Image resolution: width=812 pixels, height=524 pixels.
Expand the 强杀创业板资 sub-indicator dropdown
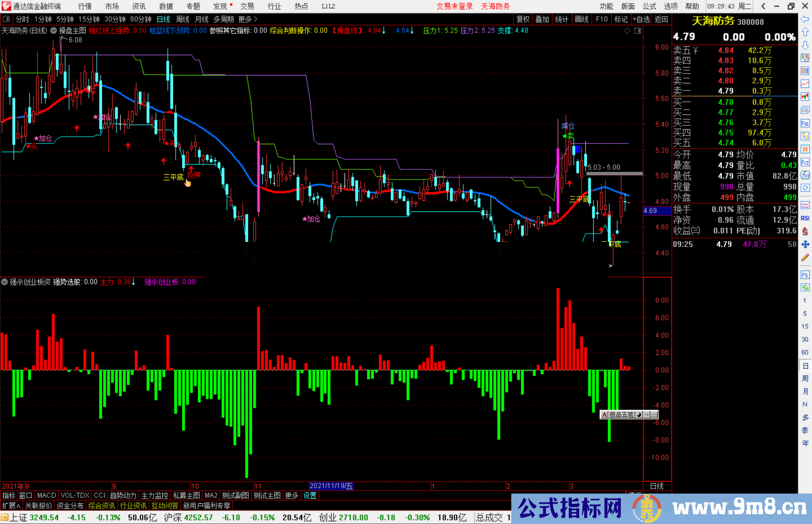[5, 282]
